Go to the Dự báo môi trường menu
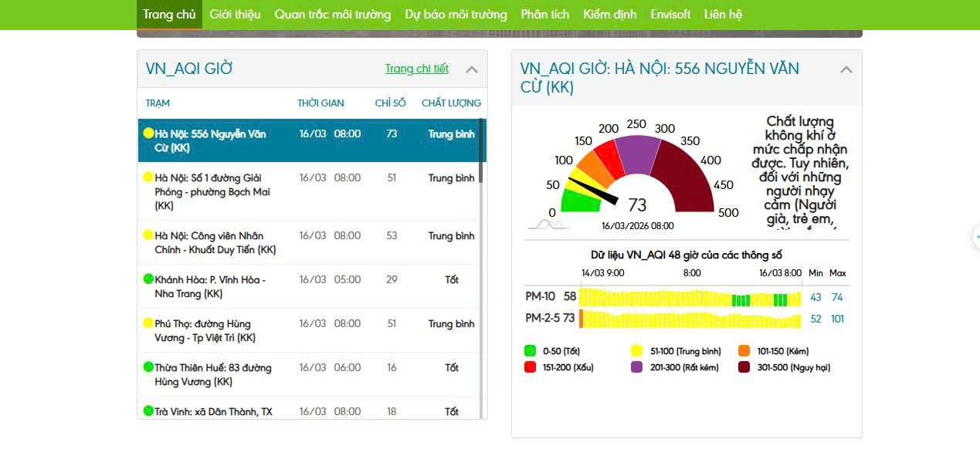 click(456, 15)
